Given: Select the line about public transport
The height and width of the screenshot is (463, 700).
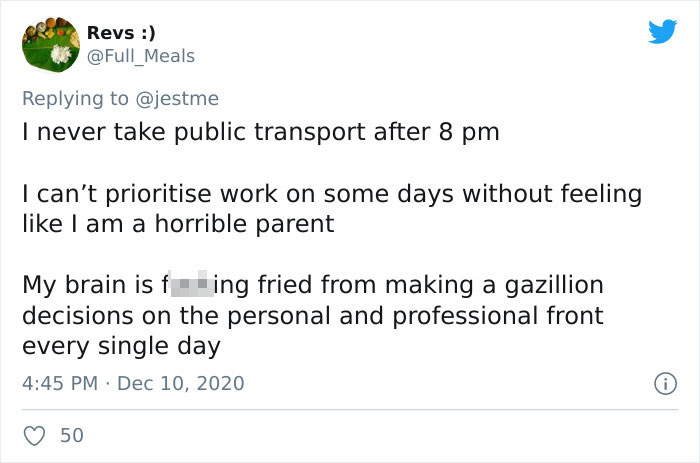Looking at the screenshot, I should coord(260,132).
